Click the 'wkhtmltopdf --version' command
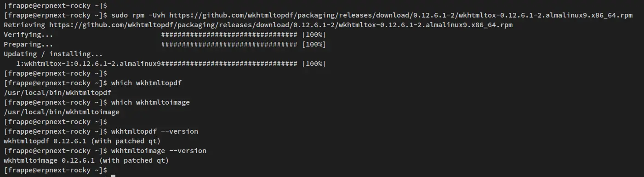 pyautogui.click(x=155, y=131)
